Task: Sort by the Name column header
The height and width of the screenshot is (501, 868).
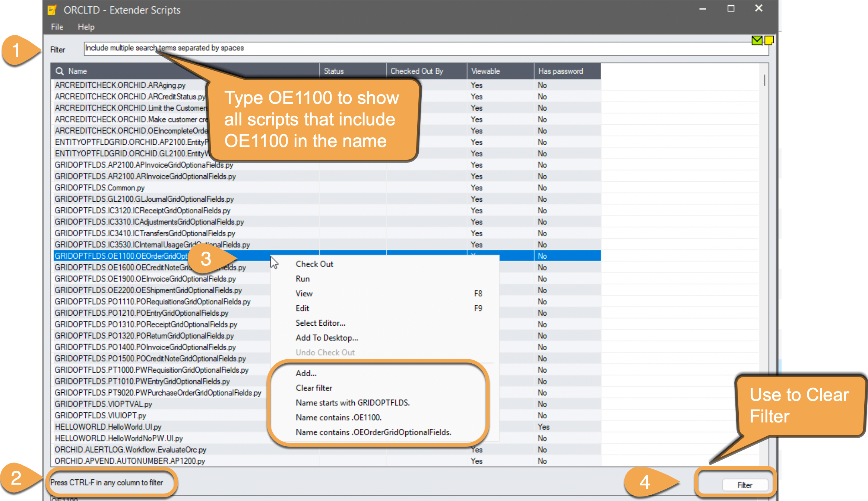Action: [185, 71]
